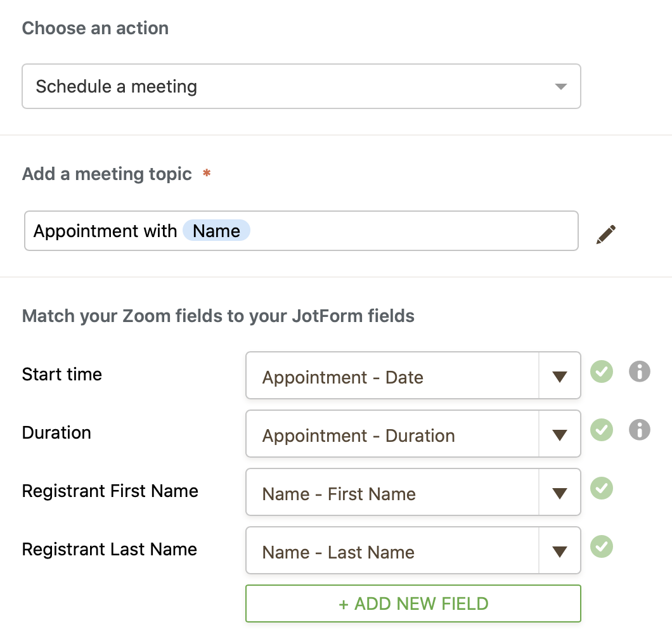Click the Appointment - Duration field text
Image resolution: width=672 pixels, height=639 pixels.
pyautogui.click(x=358, y=436)
